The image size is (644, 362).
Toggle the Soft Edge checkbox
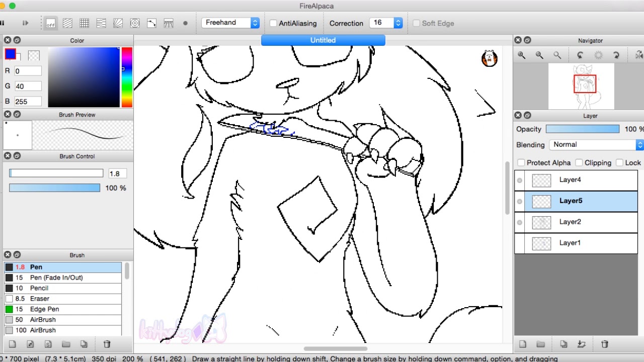coord(416,23)
